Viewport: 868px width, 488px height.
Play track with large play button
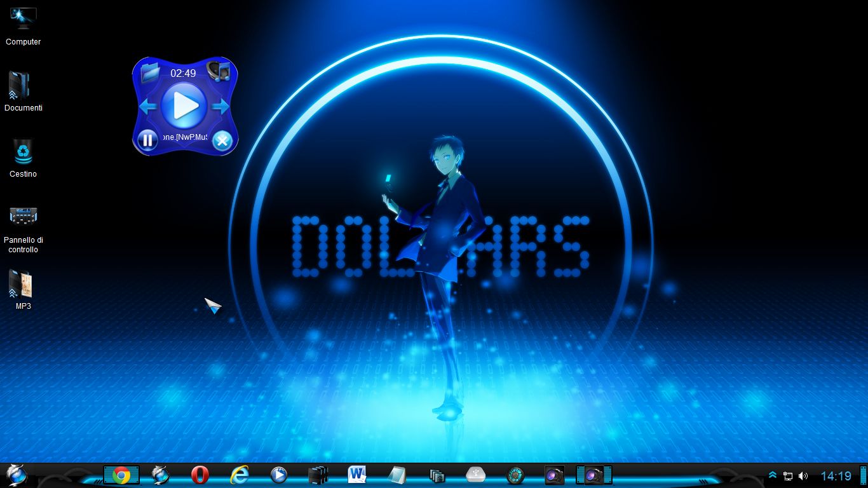click(x=184, y=105)
